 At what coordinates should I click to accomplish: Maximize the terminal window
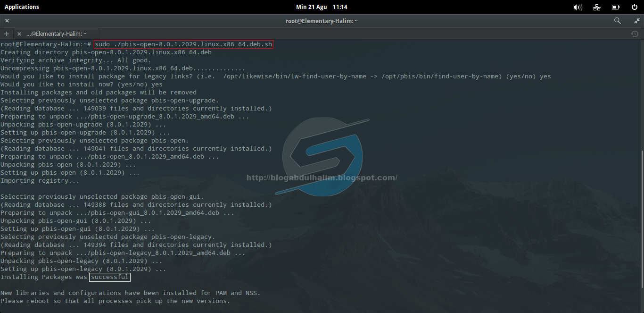637,21
